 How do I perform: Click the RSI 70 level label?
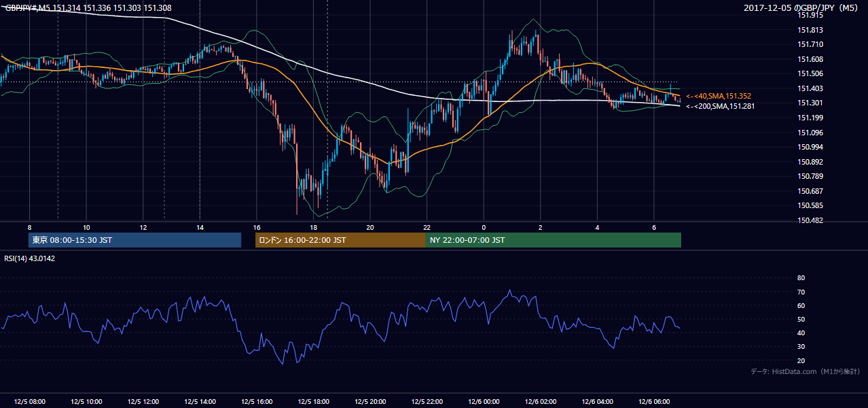[x=801, y=292]
